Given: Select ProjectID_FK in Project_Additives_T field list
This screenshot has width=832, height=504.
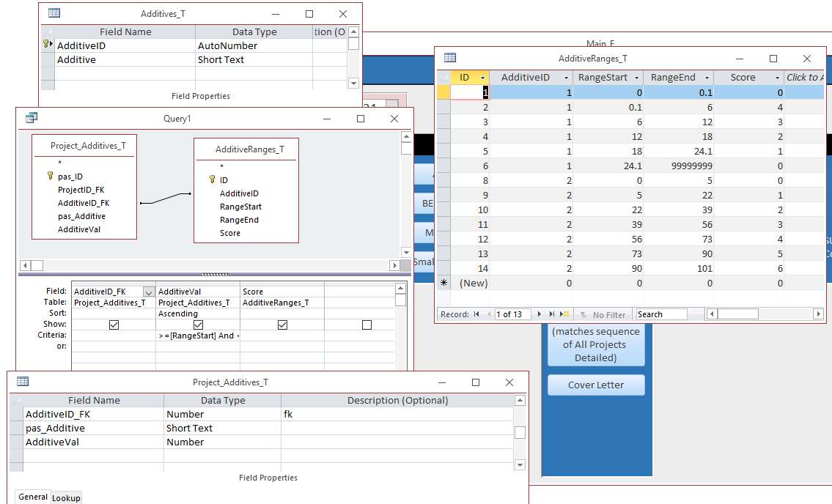Looking at the screenshot, I should click(x=81, y=190).
